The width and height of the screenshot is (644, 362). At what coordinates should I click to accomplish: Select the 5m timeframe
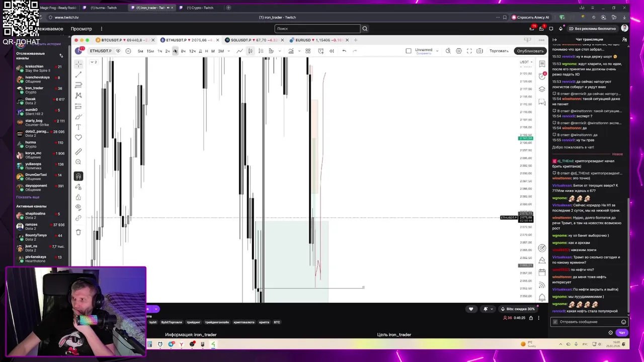tap(140, 51)
